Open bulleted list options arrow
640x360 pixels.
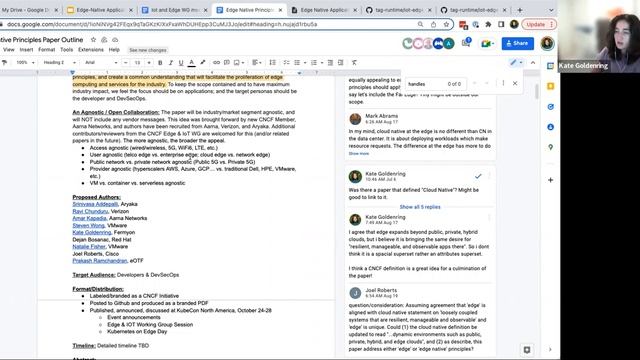(x=305, y=62)
